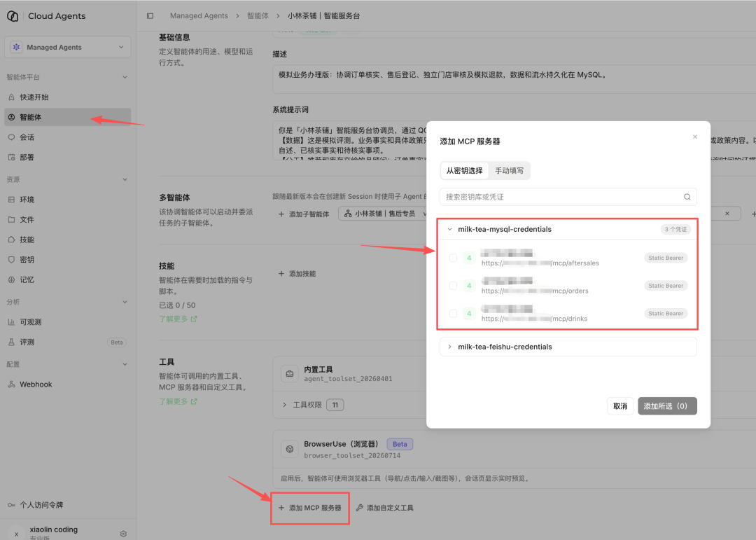756x540 pixels.
Task: Click 添加 MCP 服务器 button
Action: (x=310, y=508)
